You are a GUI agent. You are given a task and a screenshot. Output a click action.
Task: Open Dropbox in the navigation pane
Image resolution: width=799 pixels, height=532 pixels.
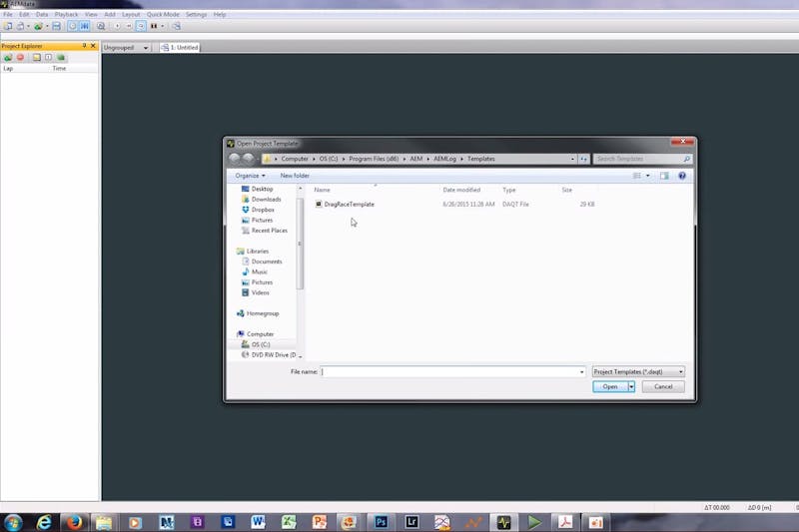[263, 210]
